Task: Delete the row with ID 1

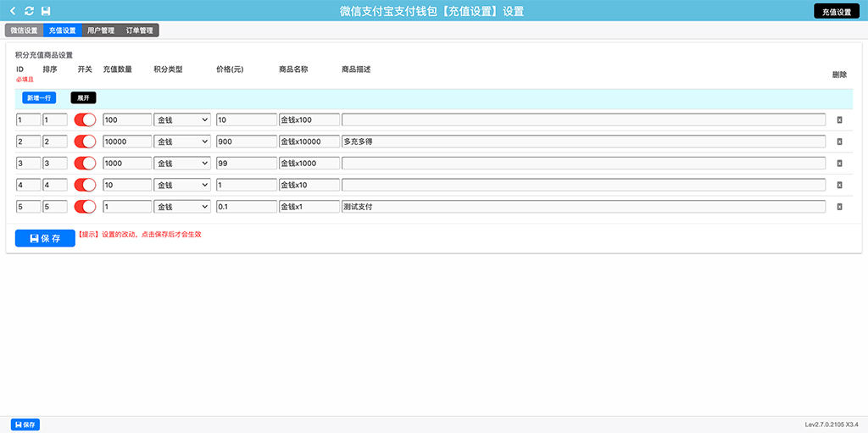Action: click(839, 120)
